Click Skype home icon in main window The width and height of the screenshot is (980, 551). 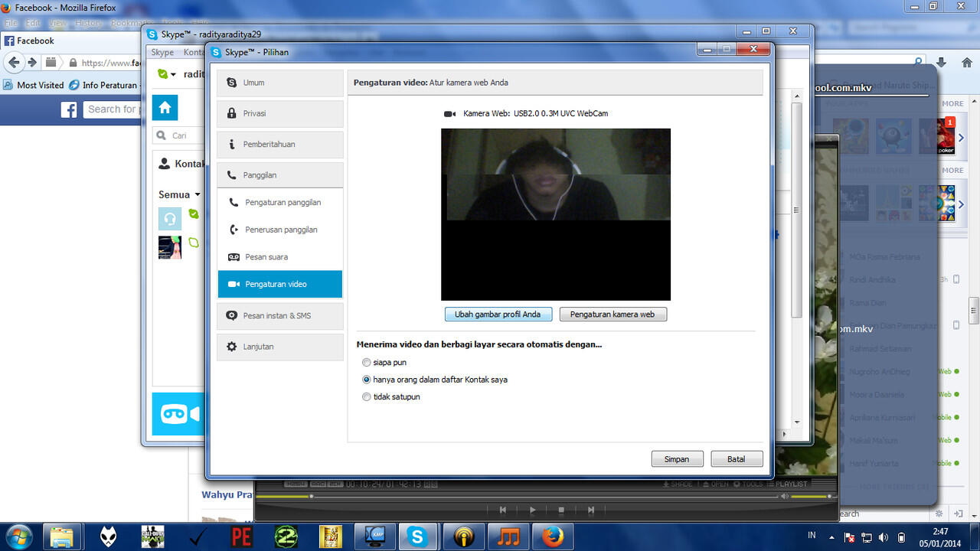165,108
